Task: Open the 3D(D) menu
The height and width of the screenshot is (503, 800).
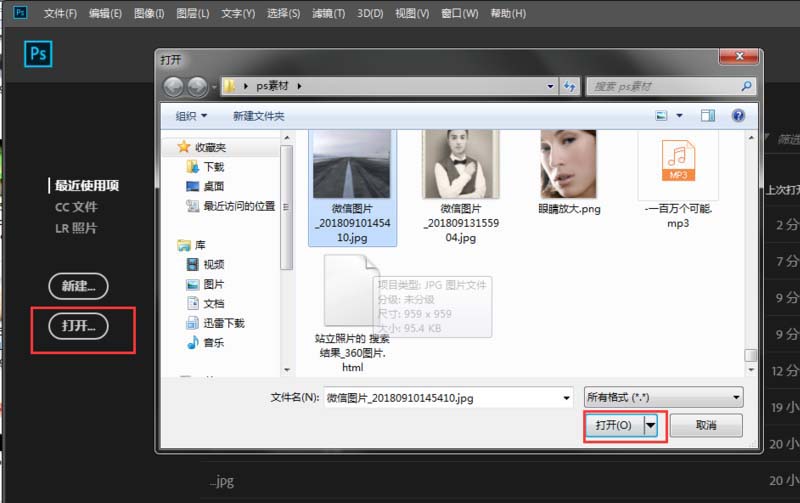Action: coord(370,14)
